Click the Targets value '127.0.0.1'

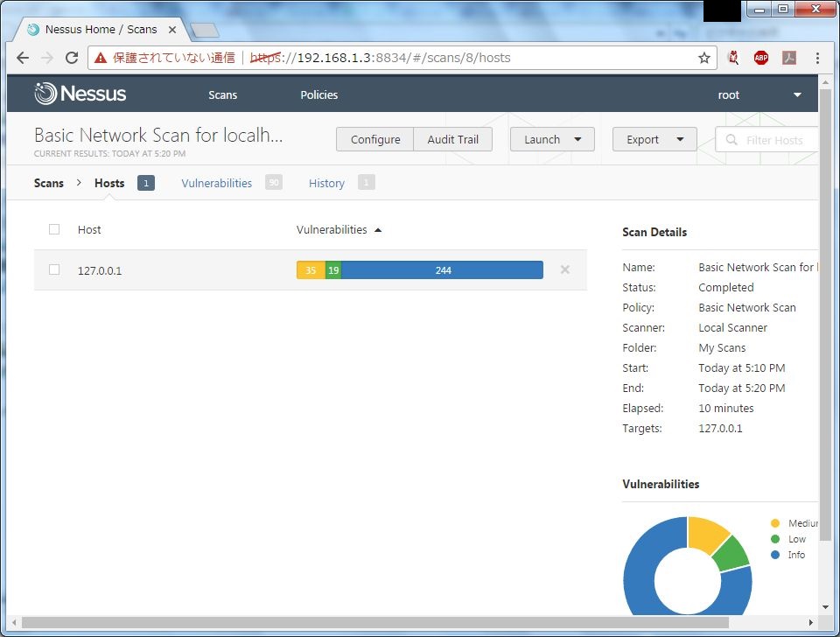click(720, 429)
